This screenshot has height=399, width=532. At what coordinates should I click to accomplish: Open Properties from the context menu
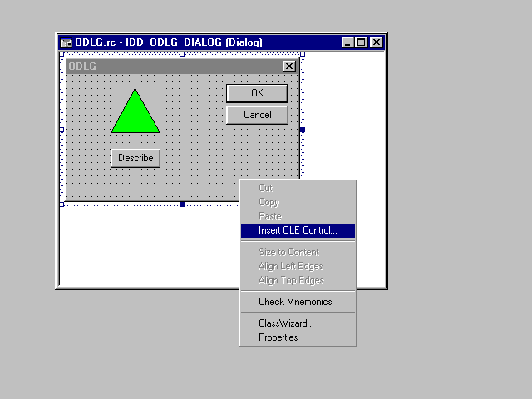point(278,337)
